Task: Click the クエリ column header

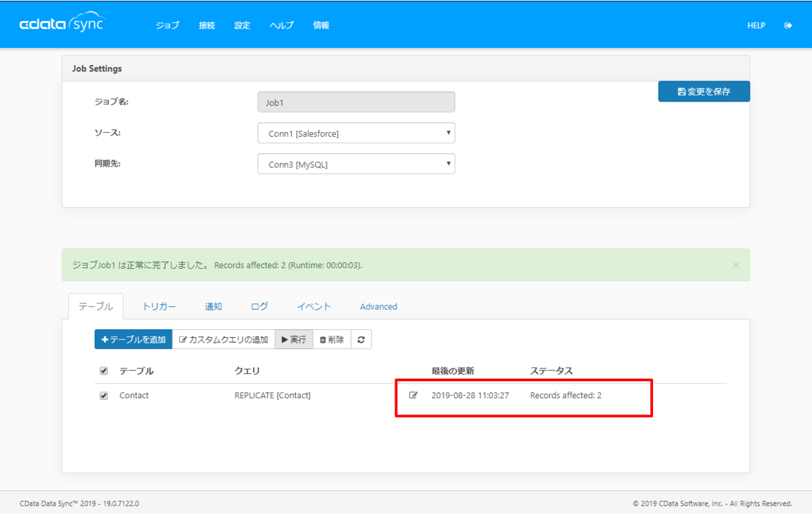Action: pyautogui.click(x=247, y=371)
